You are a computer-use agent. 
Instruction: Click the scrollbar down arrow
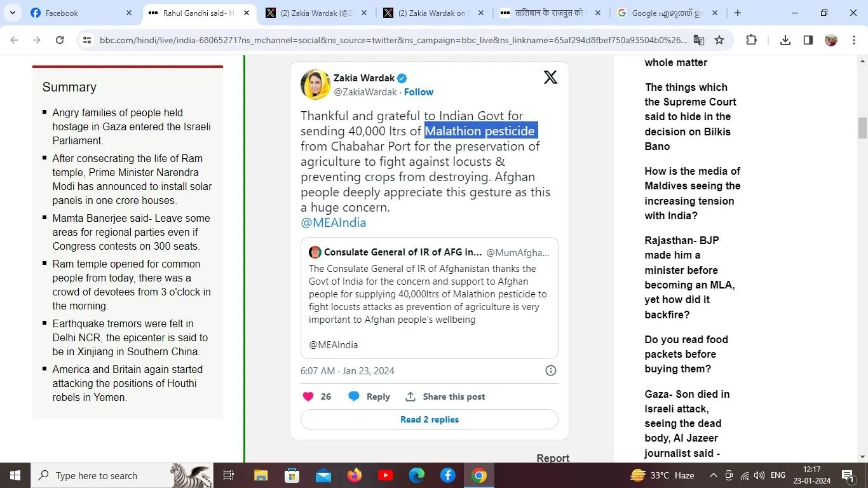[x=862, y=457]
